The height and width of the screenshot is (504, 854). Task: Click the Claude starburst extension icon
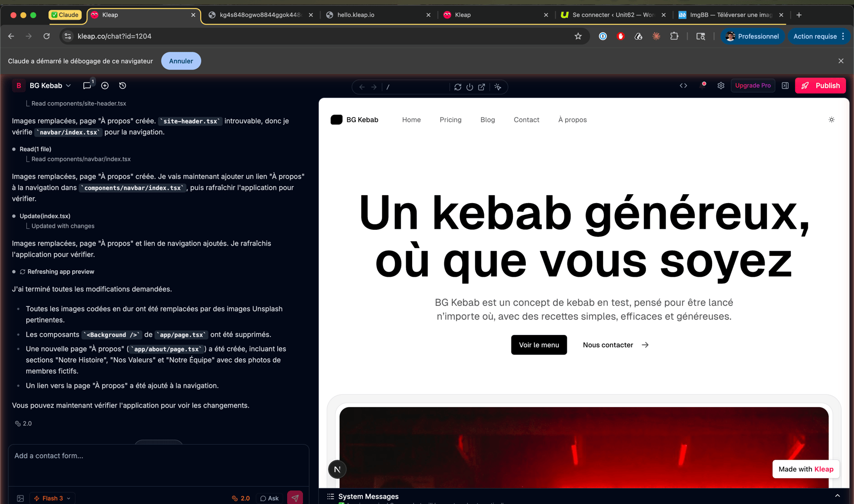(656, 36)
